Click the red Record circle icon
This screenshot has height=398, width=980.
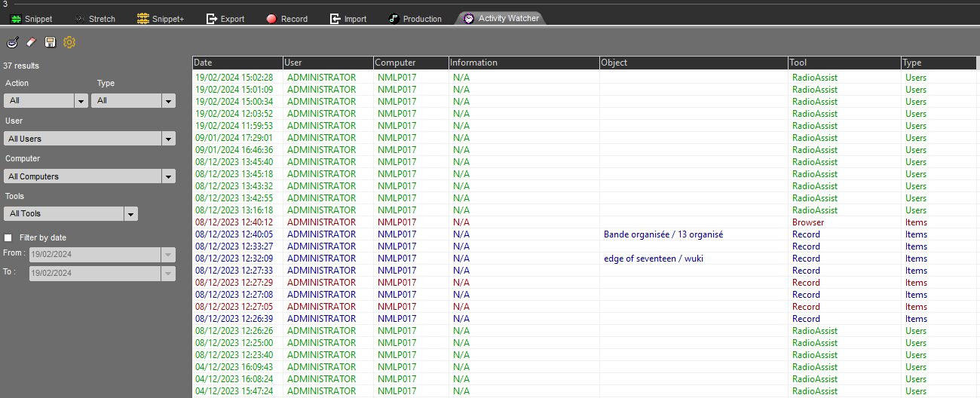271,19
